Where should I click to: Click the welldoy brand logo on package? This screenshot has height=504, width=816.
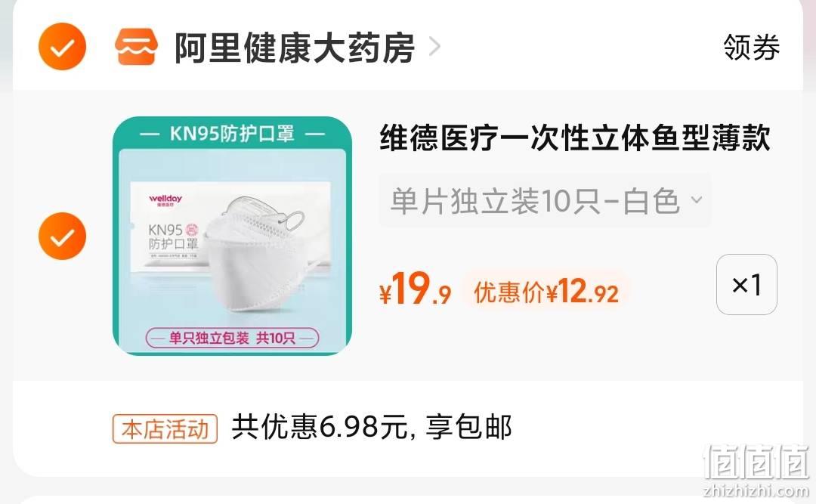165,200
